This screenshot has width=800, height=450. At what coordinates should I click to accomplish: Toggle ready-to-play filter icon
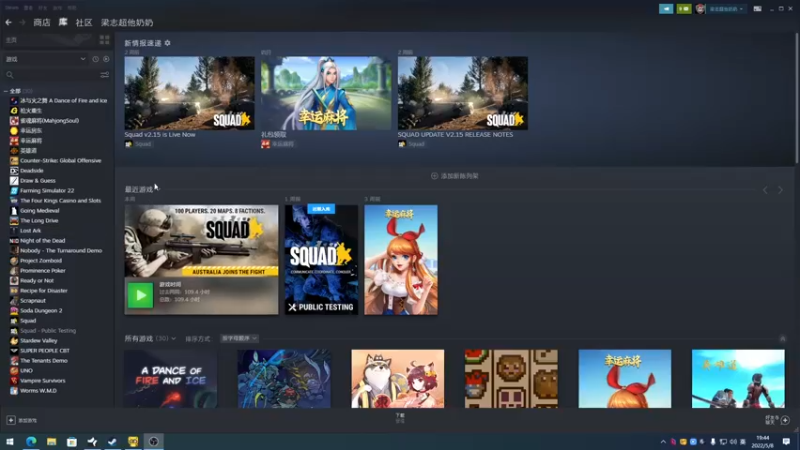point(106,59)
